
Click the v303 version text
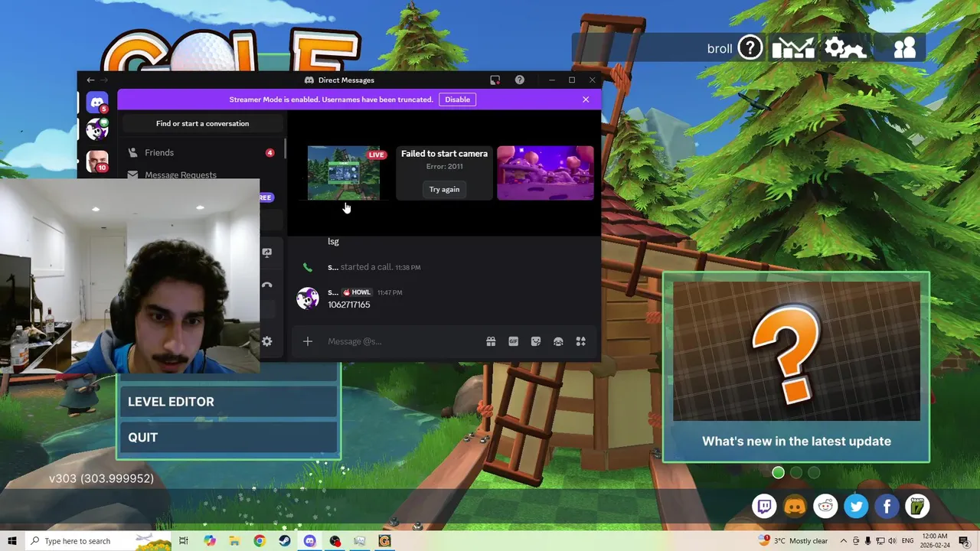101,478
